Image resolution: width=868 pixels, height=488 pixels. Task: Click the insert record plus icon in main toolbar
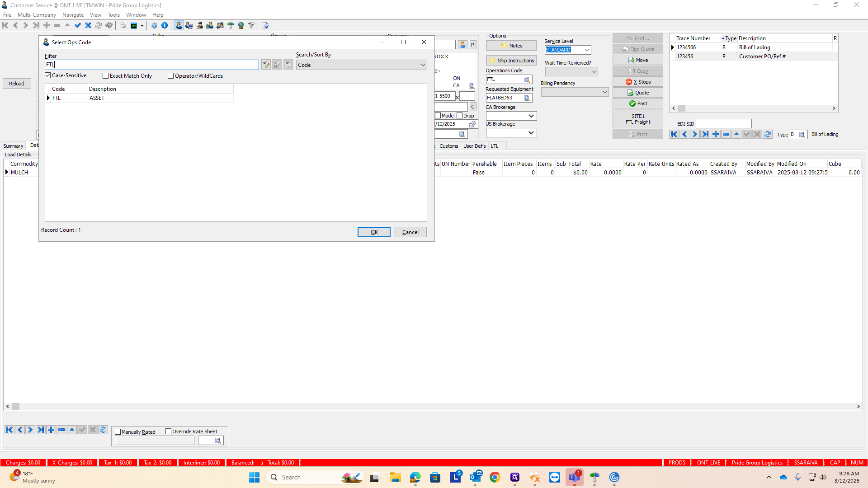tap(47, 25)
